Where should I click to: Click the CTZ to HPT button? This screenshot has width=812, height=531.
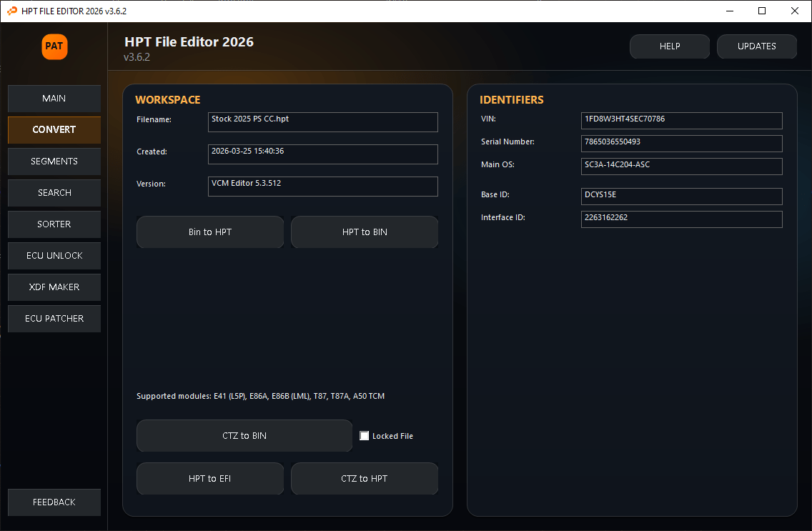coord(365,479)
